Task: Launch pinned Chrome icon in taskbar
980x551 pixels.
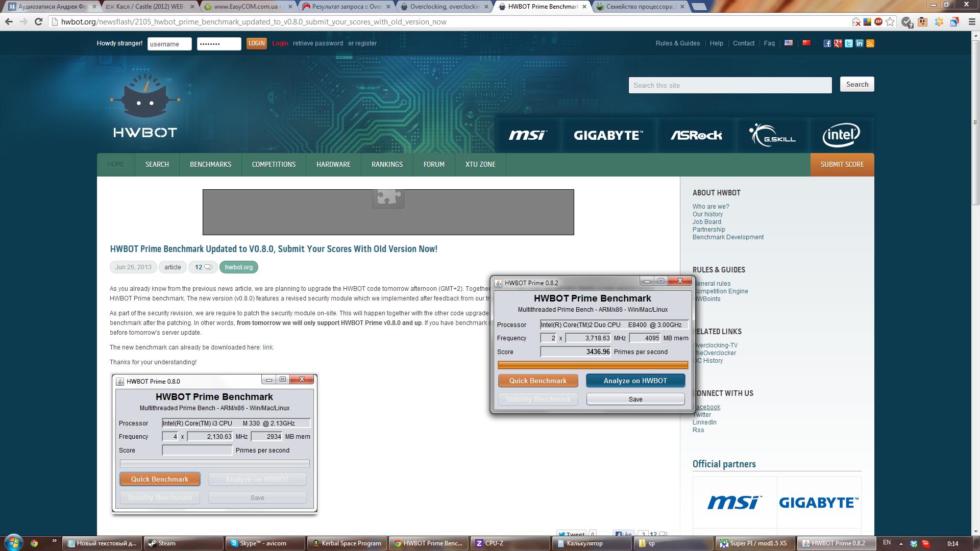Action: pos(34,543)
